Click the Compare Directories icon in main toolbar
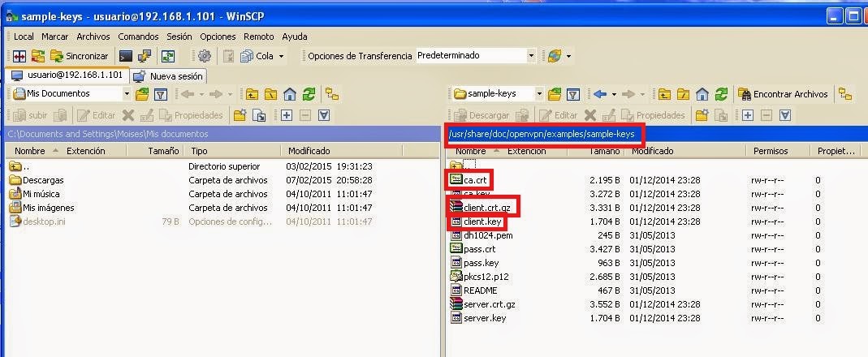 pyautogui.click(x=19, y=56)
